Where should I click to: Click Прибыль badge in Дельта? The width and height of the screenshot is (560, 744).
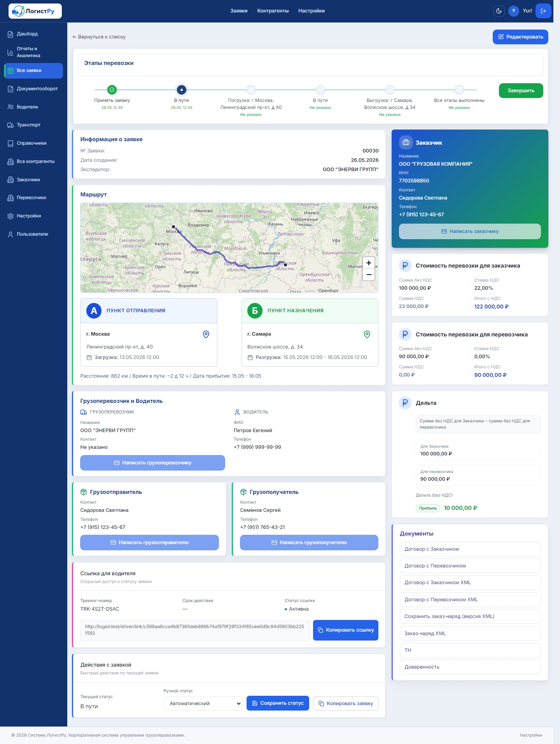428,508
